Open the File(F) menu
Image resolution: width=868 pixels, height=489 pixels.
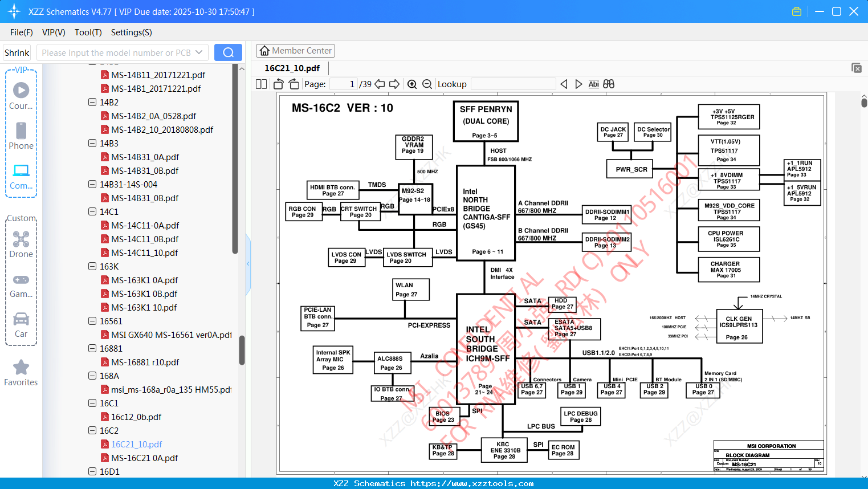22,32
